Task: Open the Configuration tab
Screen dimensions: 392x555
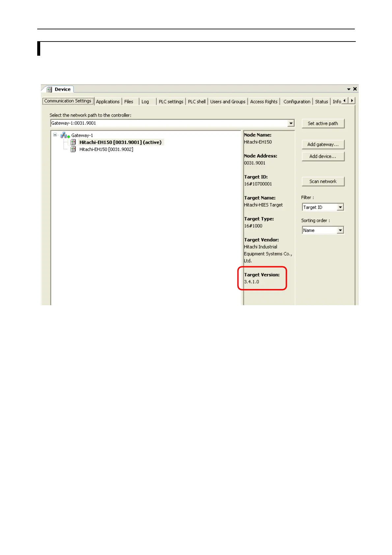Action: [x=297, y=102]
